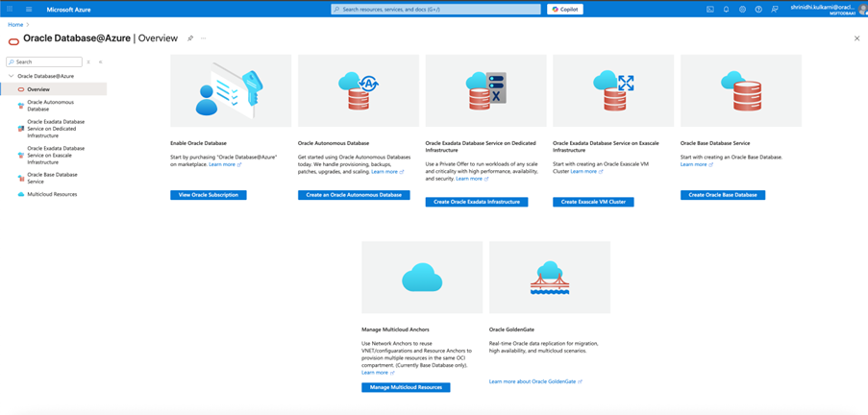The image size is (868, 415).
Task: Open the feedback icon
Action: [775, 10]
